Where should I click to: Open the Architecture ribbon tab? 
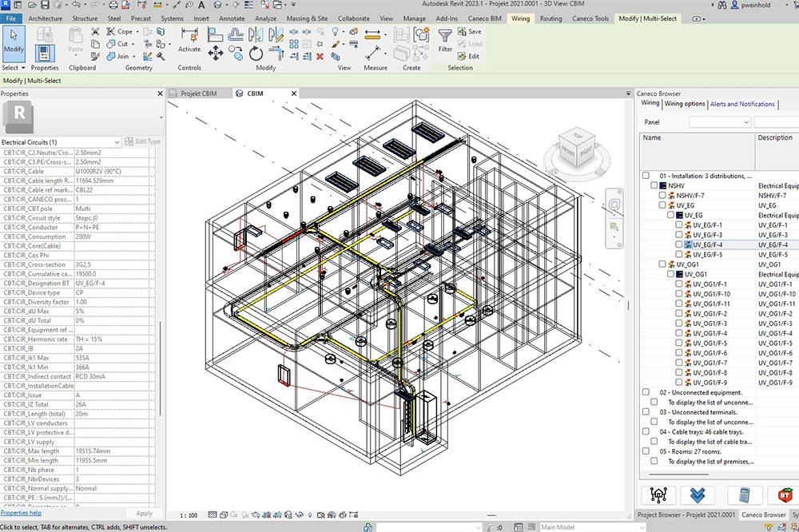click(46, 18)
